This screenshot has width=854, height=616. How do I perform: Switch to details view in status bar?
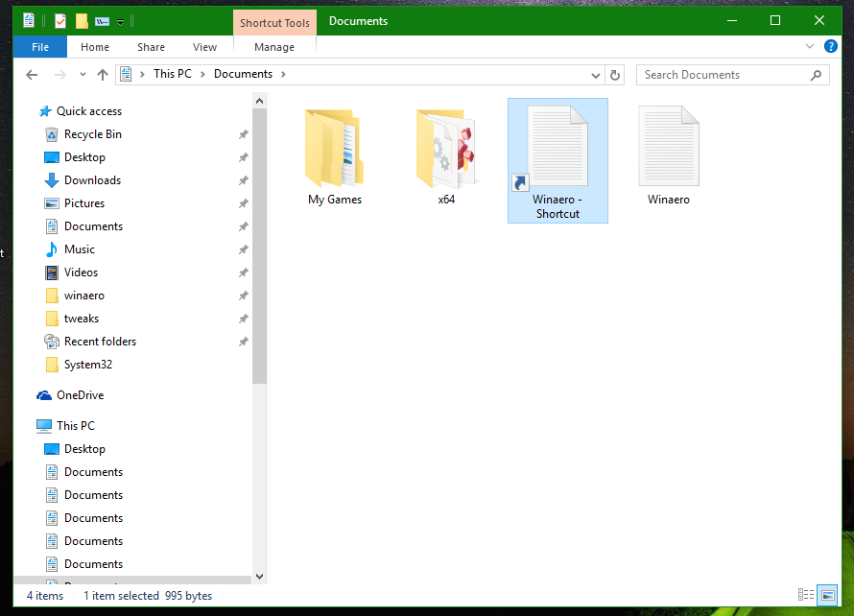(806, 595)
